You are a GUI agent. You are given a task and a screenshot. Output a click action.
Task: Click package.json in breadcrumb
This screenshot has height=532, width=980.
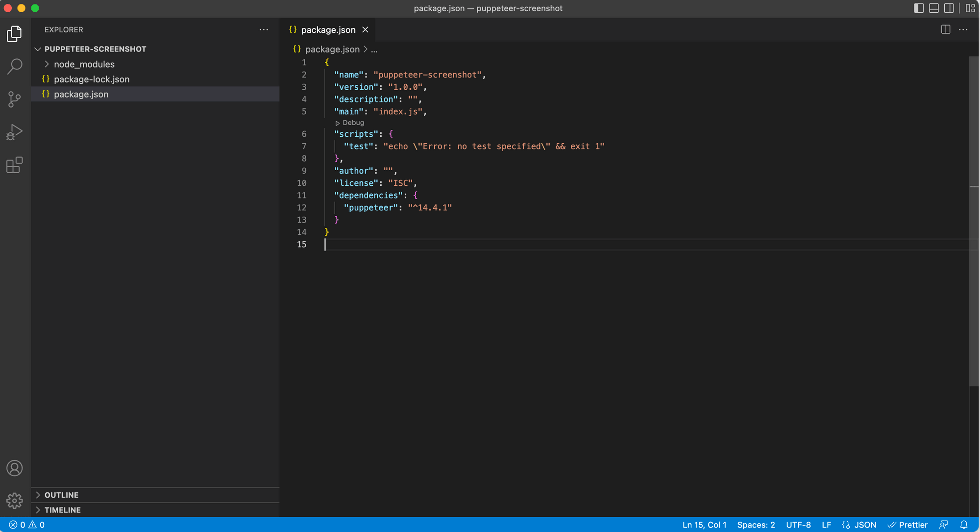[332, 49]
